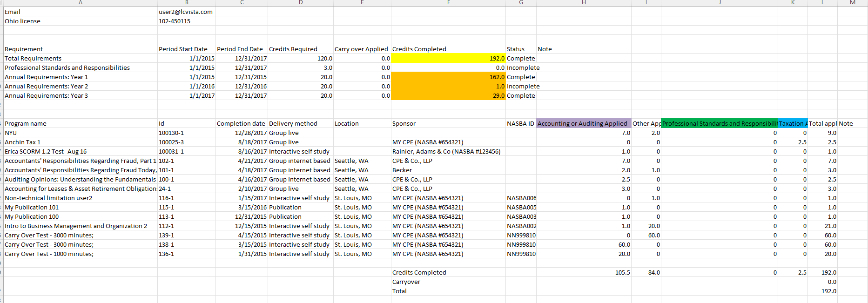Select the Incomplete status for Annual Year 2

click(x=523, y=87)
